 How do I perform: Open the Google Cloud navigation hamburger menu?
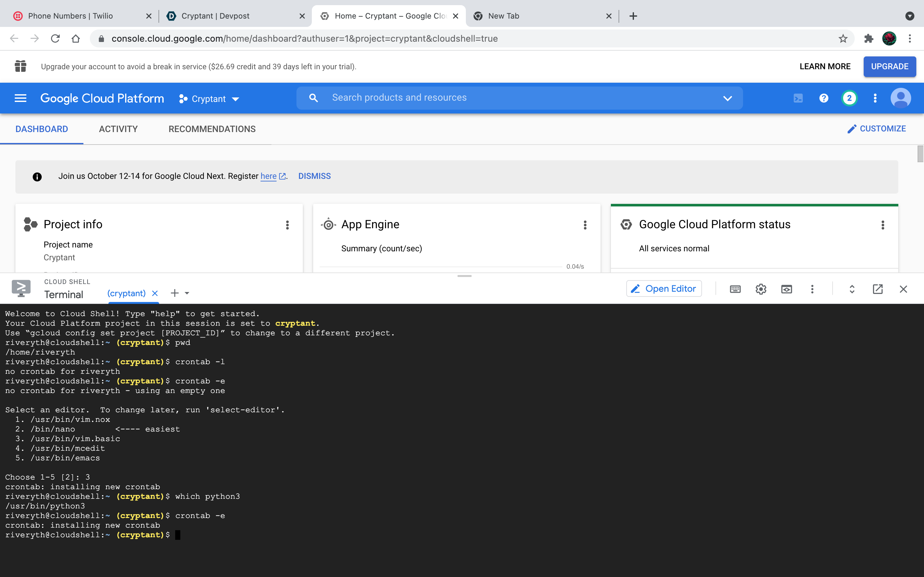pyautogui.click(x=20, y=98)
